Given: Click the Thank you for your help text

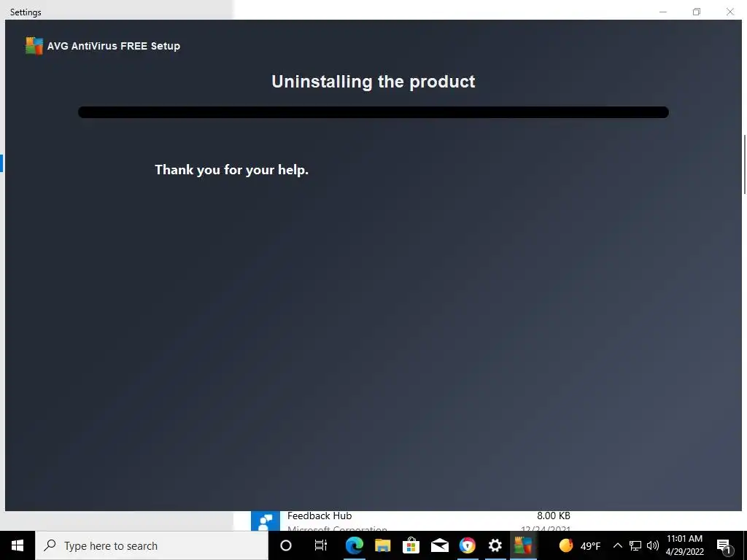Looking at the screenshot, I should click(x=231, y=170).
